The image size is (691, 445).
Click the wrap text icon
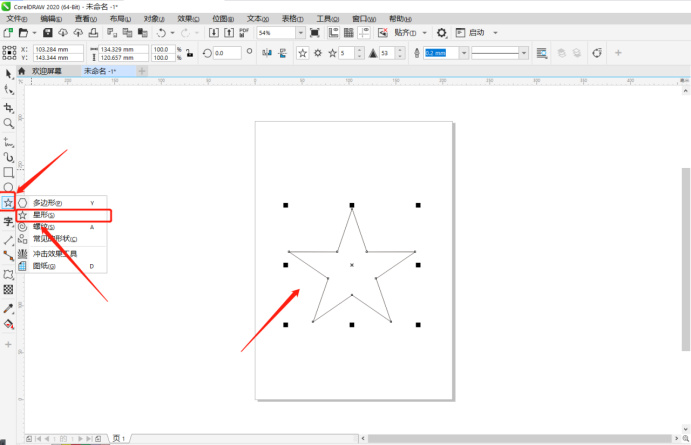click(542, 53)
